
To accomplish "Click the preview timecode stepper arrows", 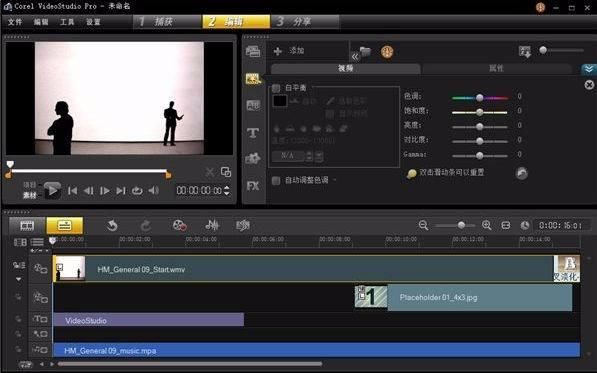I will (227, 190).
